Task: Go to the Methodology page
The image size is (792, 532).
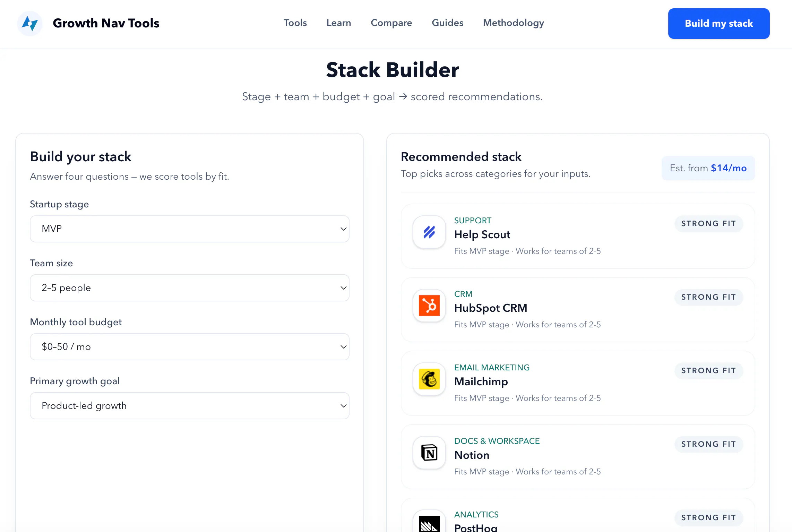Action: 514,23
